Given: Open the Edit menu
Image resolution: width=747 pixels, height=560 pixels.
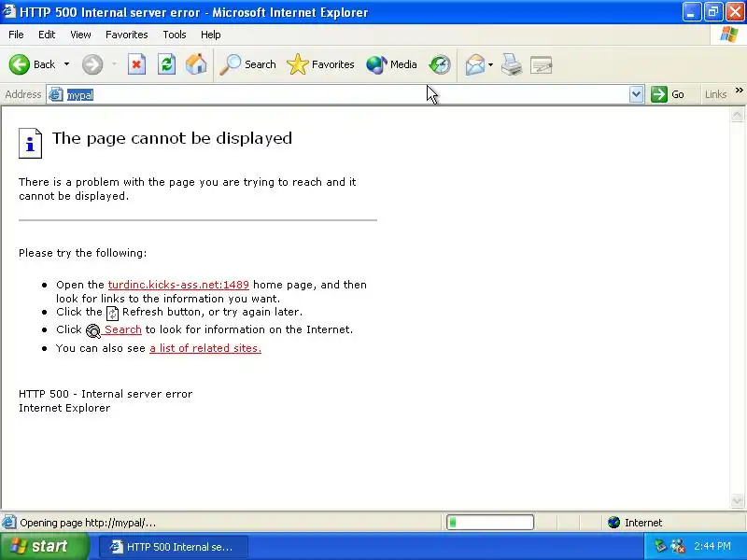Looking at the screenshot, I should 47,35.
